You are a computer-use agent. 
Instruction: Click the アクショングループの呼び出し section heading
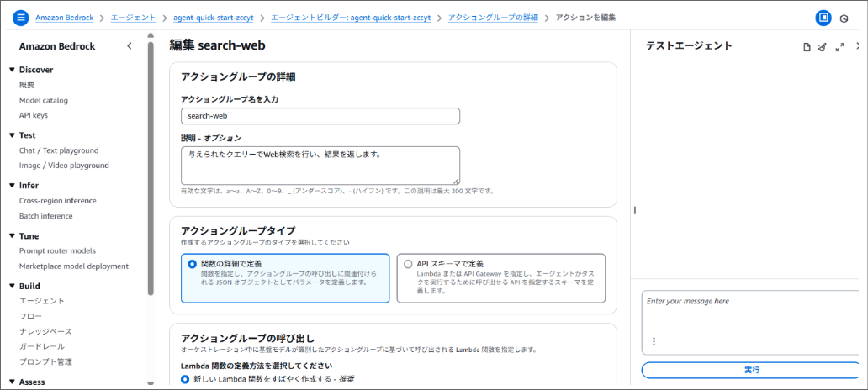tap(248, 337)
